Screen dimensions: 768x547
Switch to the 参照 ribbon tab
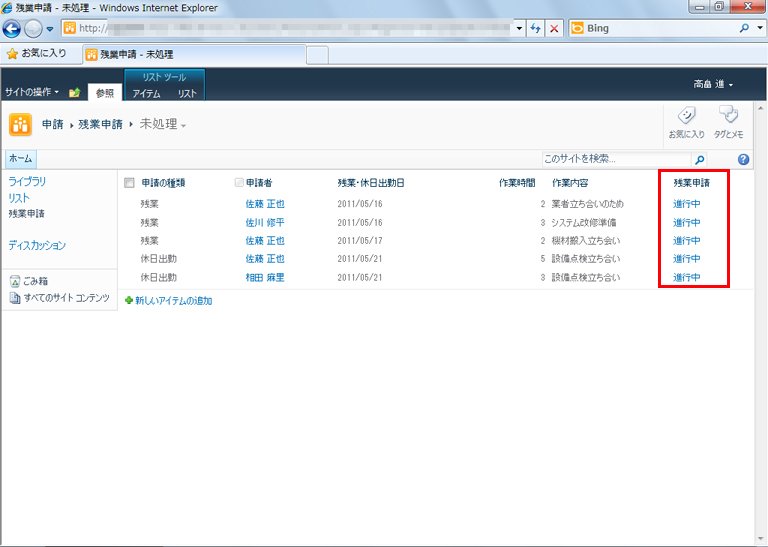coord(105,93)
